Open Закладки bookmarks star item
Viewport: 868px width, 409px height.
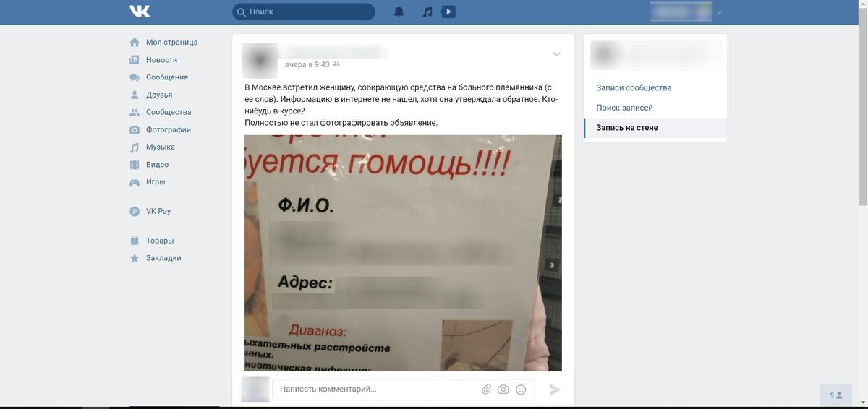163,258
